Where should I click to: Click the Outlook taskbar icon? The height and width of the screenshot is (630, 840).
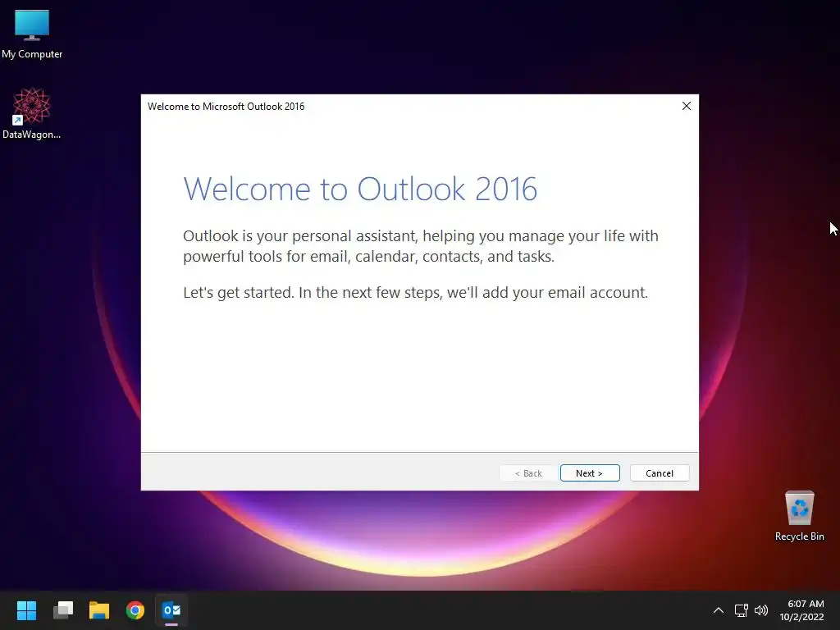pyautogui.click(x=171, y=609)
